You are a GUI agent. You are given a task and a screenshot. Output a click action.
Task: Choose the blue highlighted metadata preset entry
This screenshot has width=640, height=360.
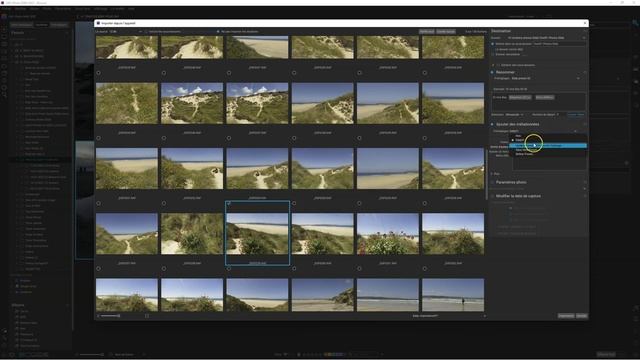pyautogui.click(x=548, y=145)
